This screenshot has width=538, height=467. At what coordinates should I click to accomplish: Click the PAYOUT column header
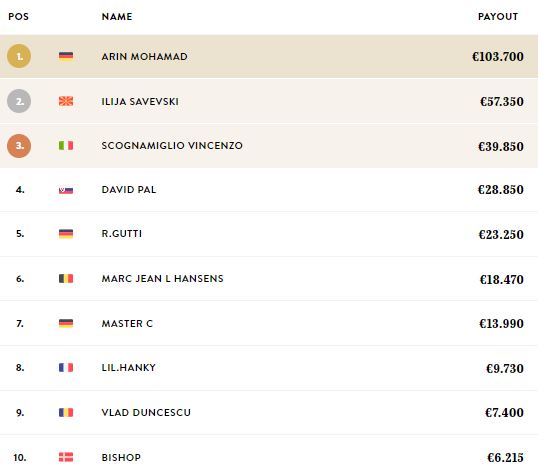click(x=498, y=16)
